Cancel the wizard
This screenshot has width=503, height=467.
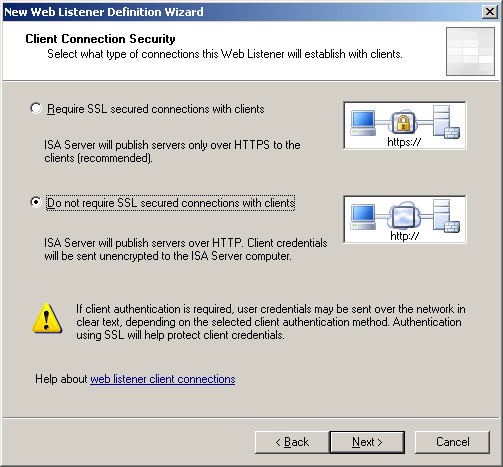pyautogui.click(x=452, y=442)
